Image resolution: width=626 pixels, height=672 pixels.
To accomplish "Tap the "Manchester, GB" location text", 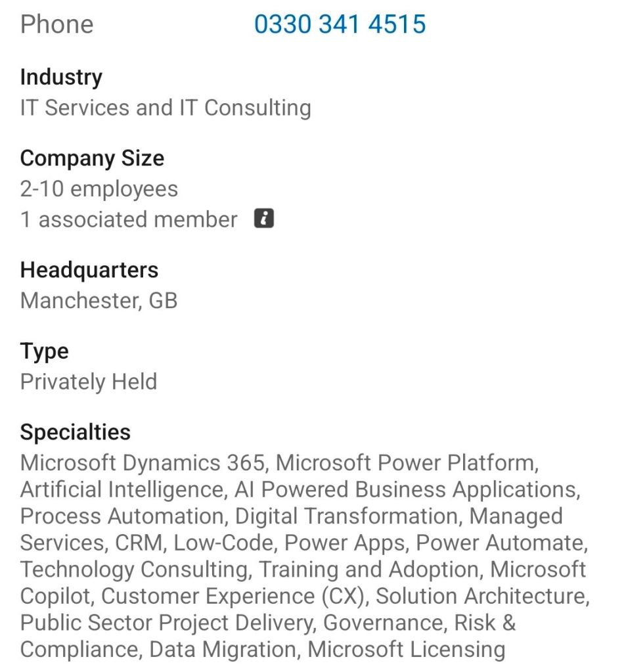I will pos(99,301).
